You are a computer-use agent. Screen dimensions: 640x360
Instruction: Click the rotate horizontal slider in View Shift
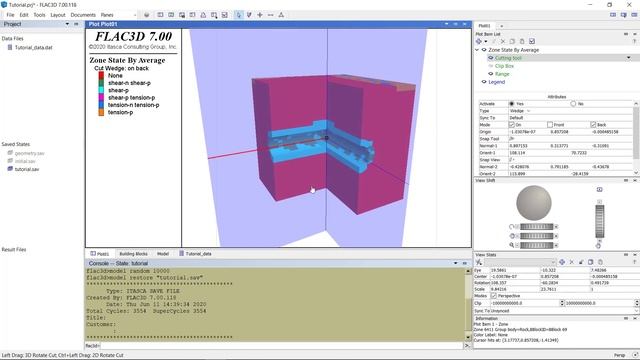(x=536, y=227)
